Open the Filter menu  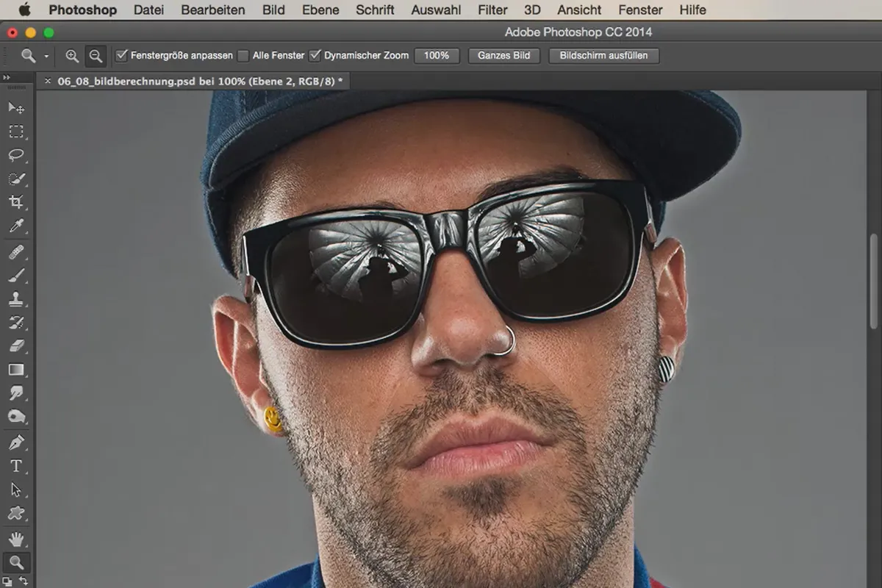click(492, 10)
